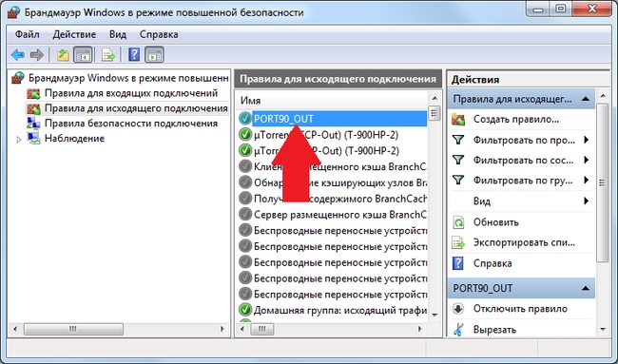Click the PORT90_OUT rule status icon
Viewport: 618px width, 364px height.
245,119
